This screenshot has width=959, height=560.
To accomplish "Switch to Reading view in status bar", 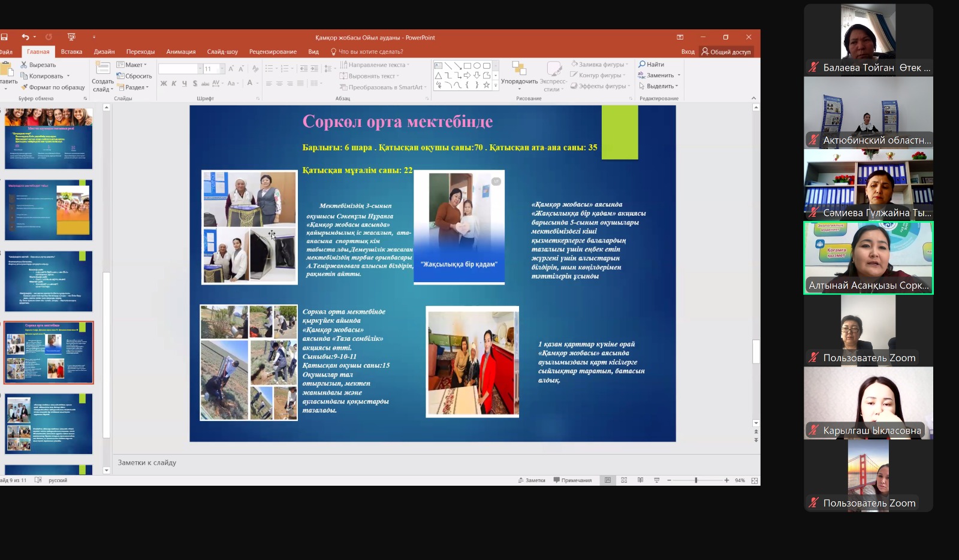I will [640, 480].
